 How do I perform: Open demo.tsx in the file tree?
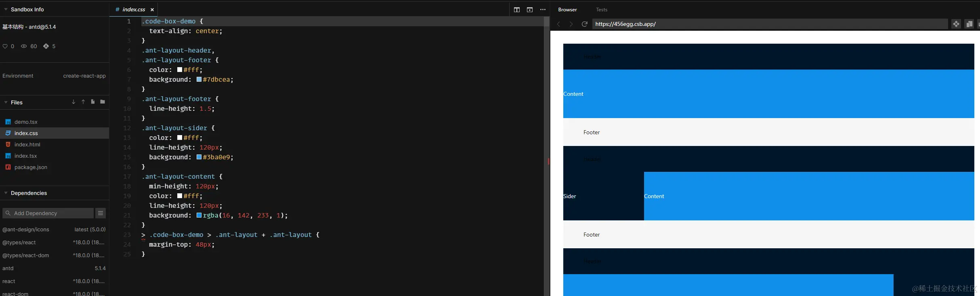55,122
